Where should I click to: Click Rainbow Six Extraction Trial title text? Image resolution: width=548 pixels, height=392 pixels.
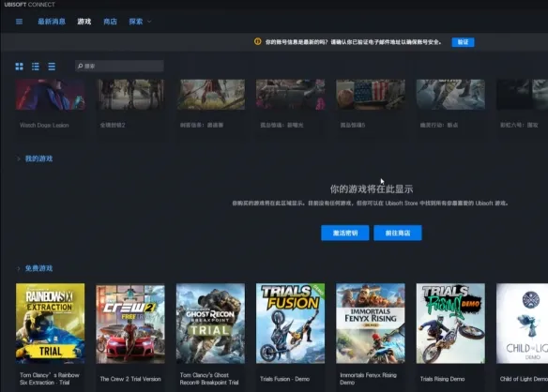coord(50,379)
